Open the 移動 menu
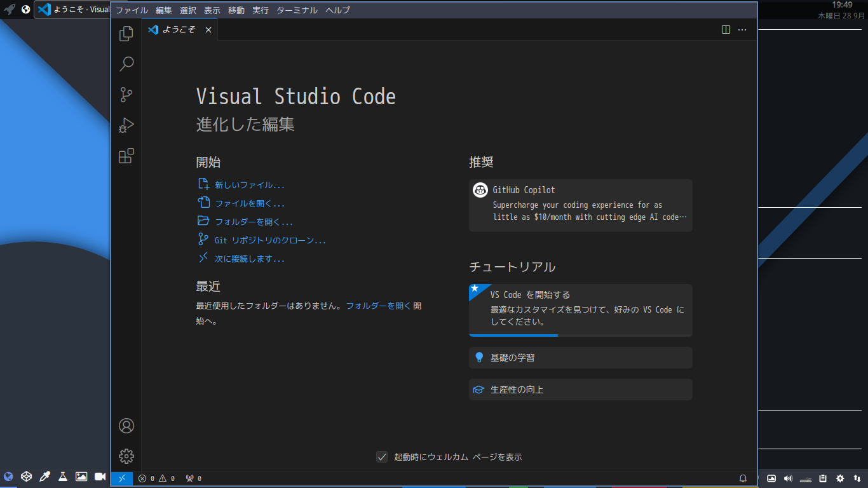This screenshot has height=488, width=868. (x=236, y=10)
